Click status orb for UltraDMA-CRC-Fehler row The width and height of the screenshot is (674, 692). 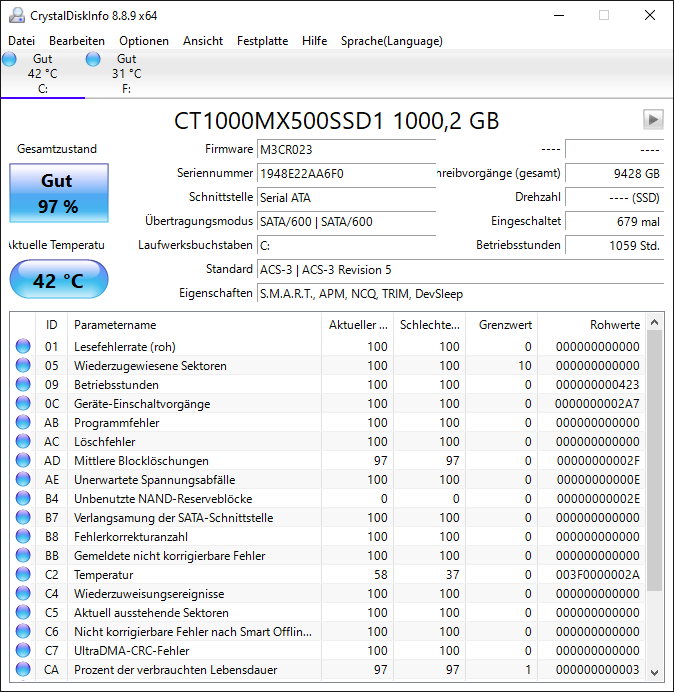coord(23,650)
